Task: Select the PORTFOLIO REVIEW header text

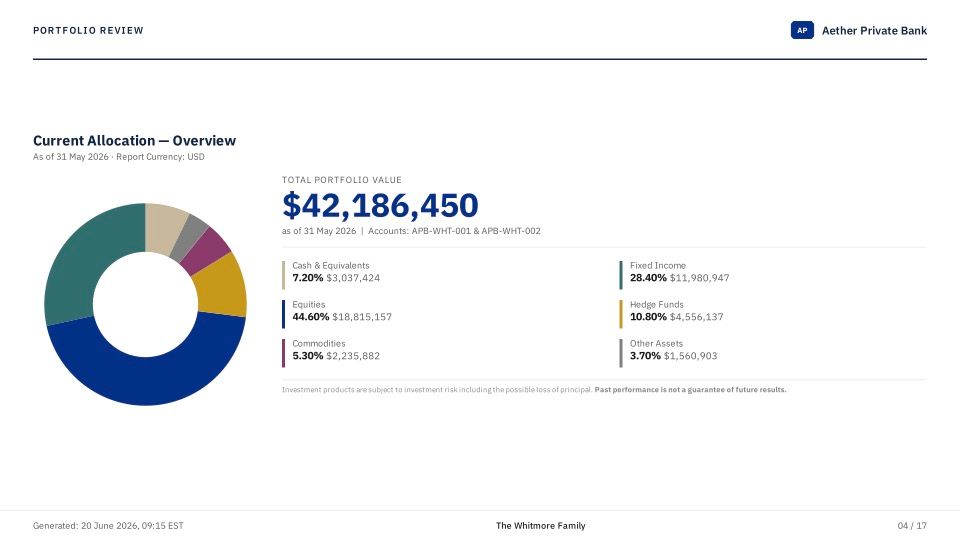Action: (x=88, y=31)
